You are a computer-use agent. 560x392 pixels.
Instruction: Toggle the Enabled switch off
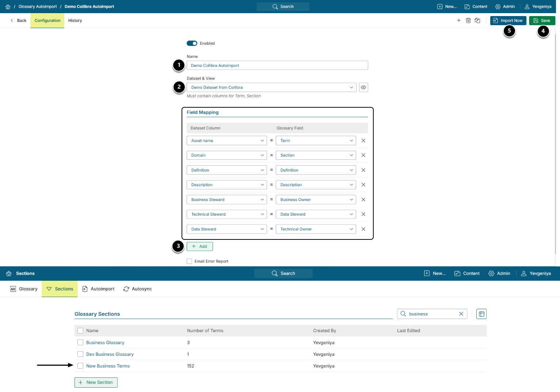(x=192, y=43)
